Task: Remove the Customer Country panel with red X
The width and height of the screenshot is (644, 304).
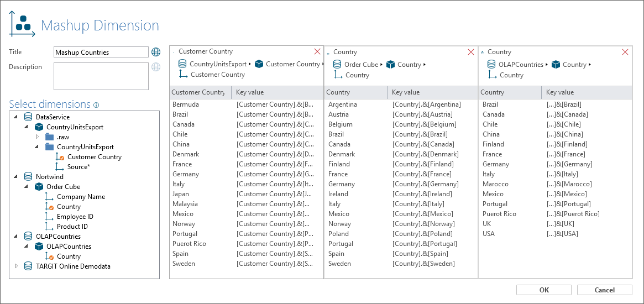Action: pyautogui.click(x=317, y=51)
